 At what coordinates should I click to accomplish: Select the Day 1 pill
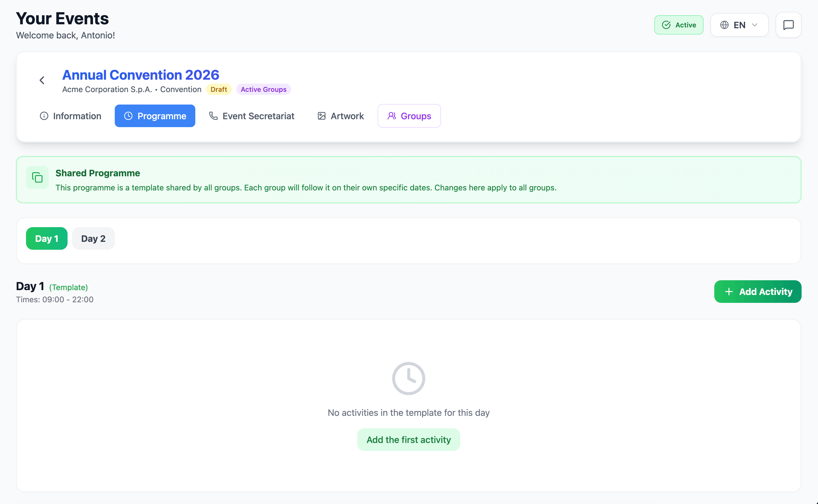(x=47, y=239)
